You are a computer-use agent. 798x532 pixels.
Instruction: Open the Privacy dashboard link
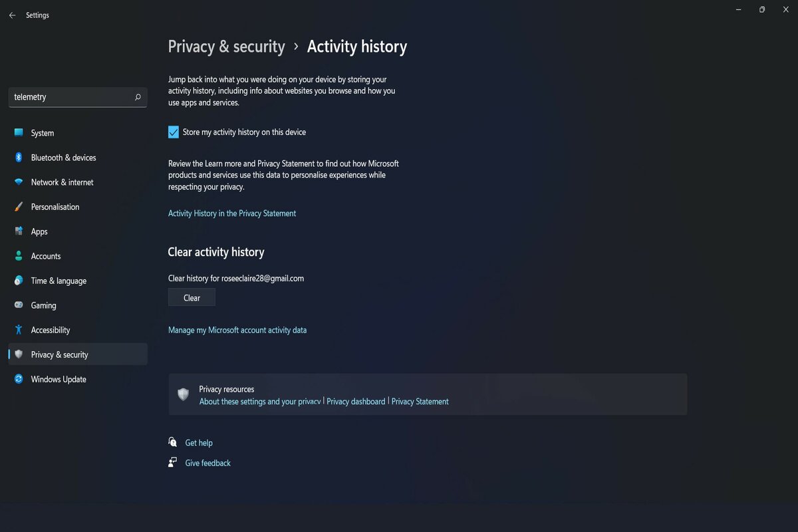(x=356, y=402)
